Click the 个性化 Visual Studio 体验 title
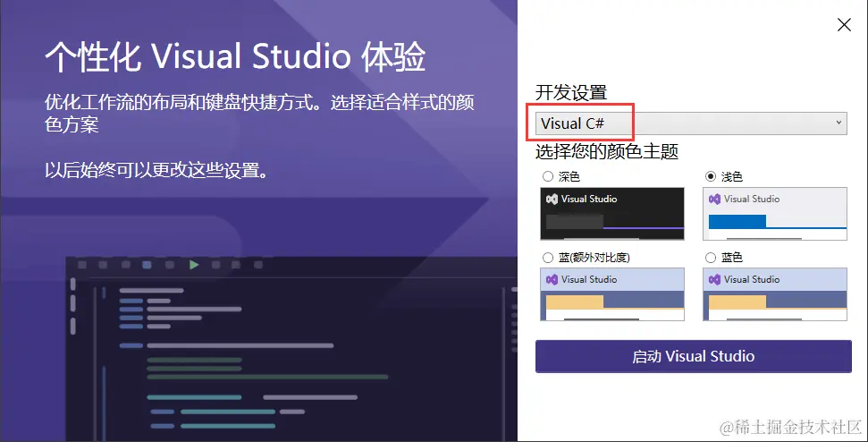868x442 pixels. pyautogui.click(x=235, y=57)
